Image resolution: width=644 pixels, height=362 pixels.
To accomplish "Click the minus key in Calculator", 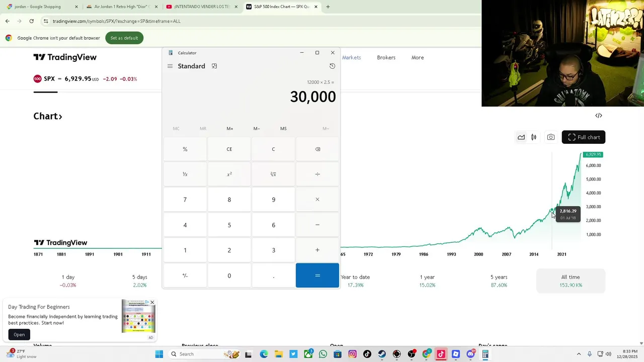I will coord(317,225).
